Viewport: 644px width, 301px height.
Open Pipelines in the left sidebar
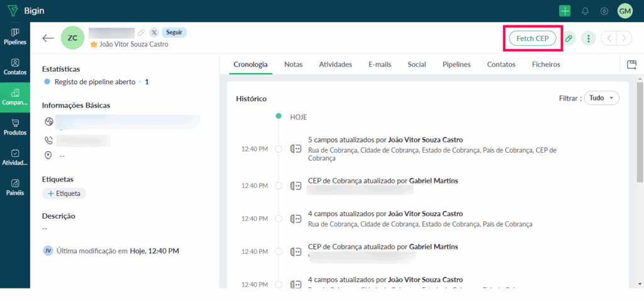pyautogui.click(x=15, y=36)
